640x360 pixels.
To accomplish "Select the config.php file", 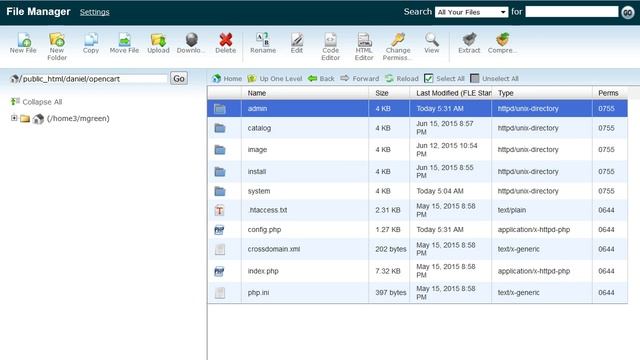I will [x=418, y=230].
